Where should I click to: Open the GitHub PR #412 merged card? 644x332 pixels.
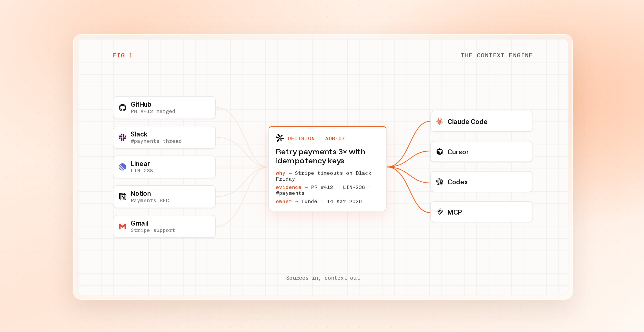click(164, 108)
